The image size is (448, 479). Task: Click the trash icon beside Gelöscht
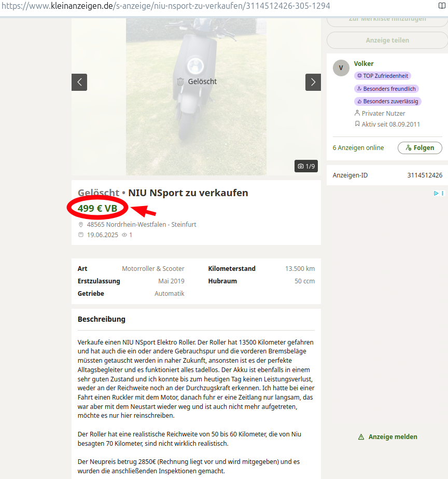pos(180,81)
